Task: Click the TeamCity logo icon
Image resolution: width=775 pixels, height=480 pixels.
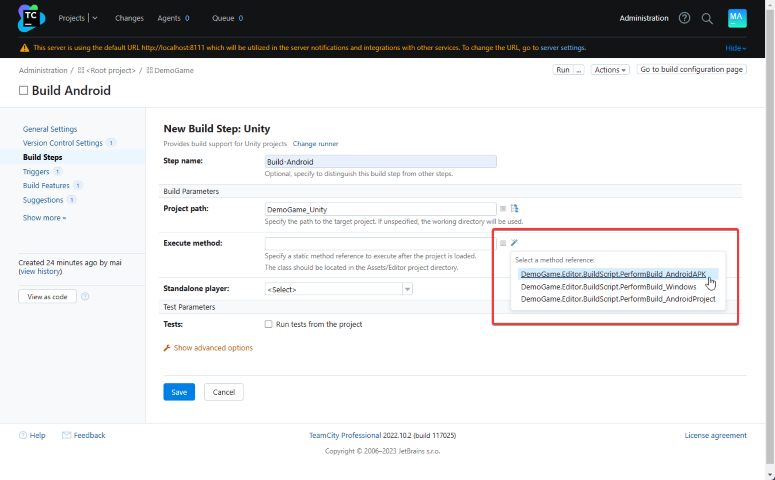Action: click(x=33, y=18)
